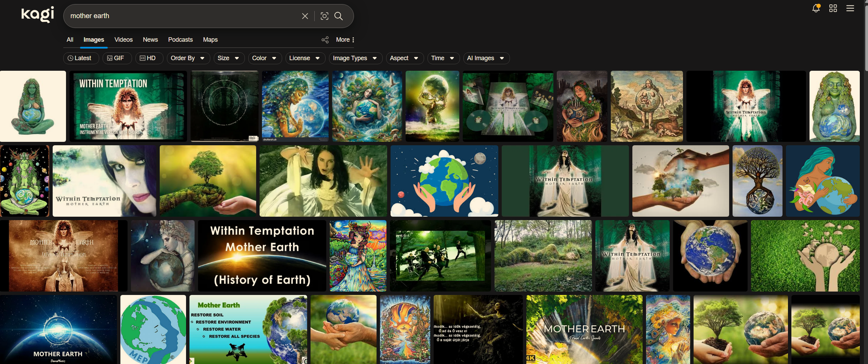Enable the Latest results filter
The image size is (868, 364).
coord(81,58)
